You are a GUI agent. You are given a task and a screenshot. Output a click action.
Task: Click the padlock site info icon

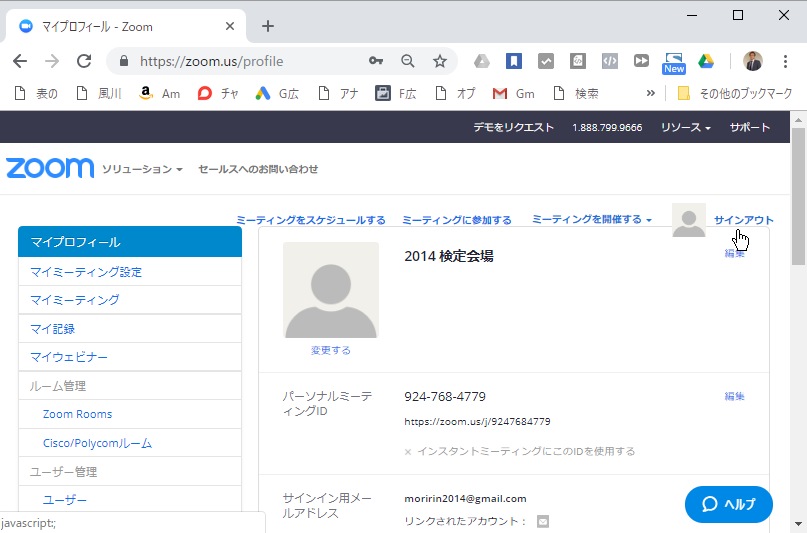coord(124,61)
